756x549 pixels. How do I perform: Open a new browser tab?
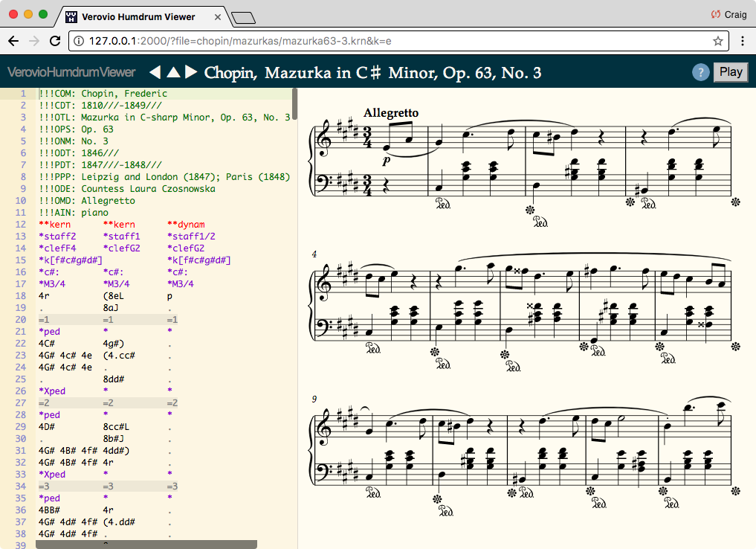coord(243,18)
